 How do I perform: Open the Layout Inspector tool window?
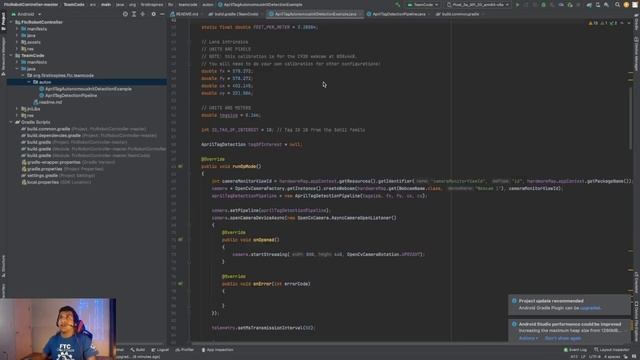(612, 350)
